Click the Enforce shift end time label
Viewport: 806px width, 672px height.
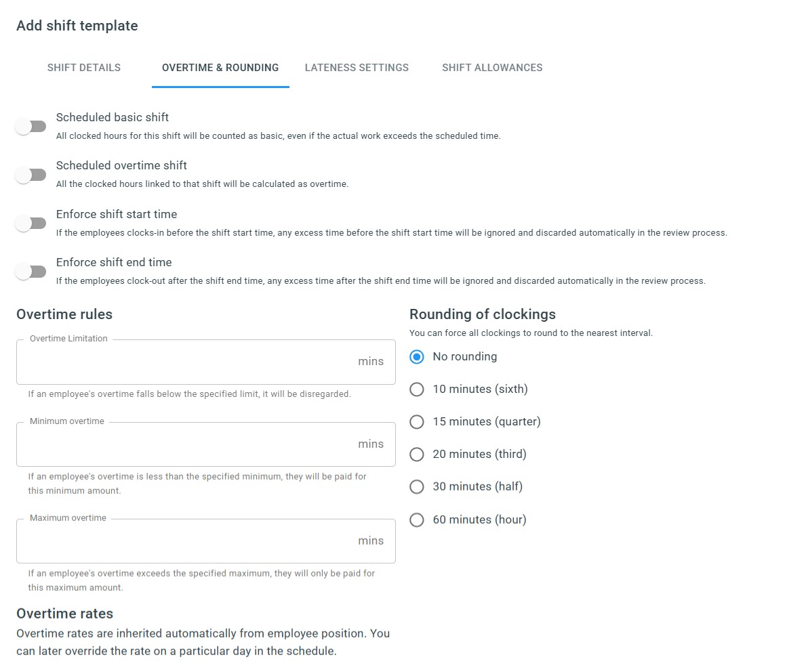114,262
